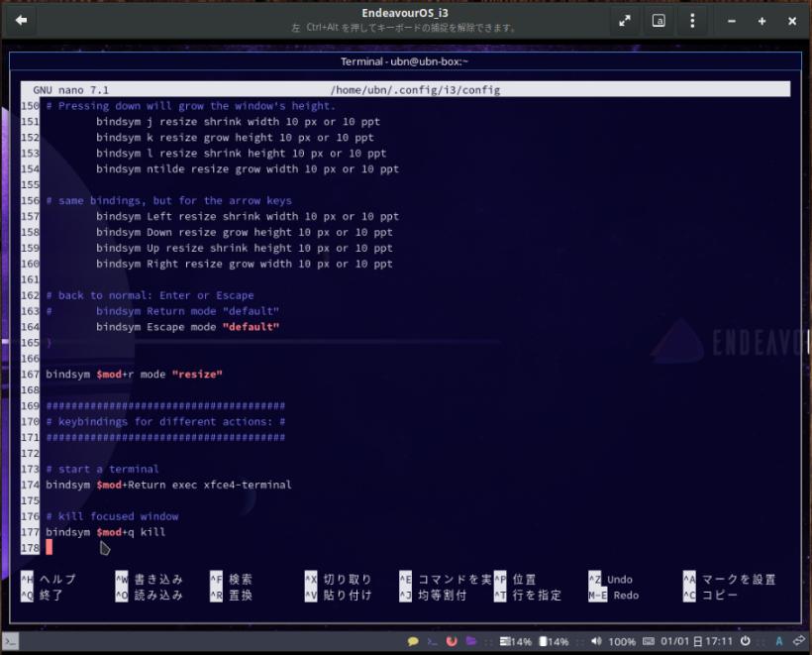
Task: Click the M-E Redo shortcut
Action: point(614,595)
